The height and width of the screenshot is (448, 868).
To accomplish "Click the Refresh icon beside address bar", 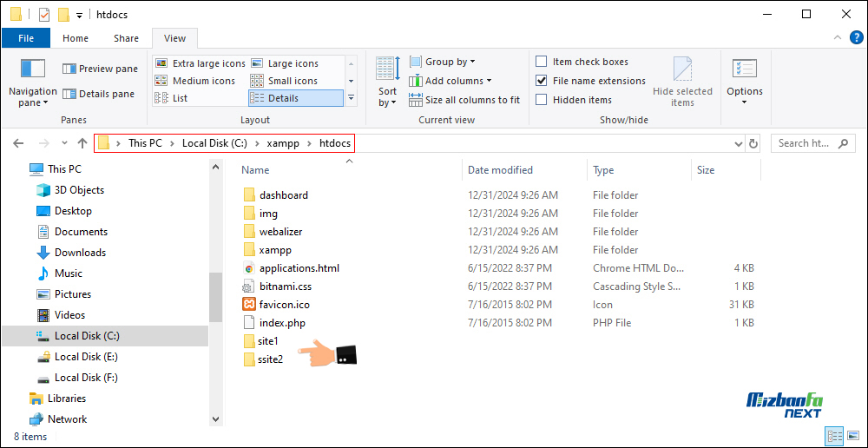I will [x=753, y=143].
